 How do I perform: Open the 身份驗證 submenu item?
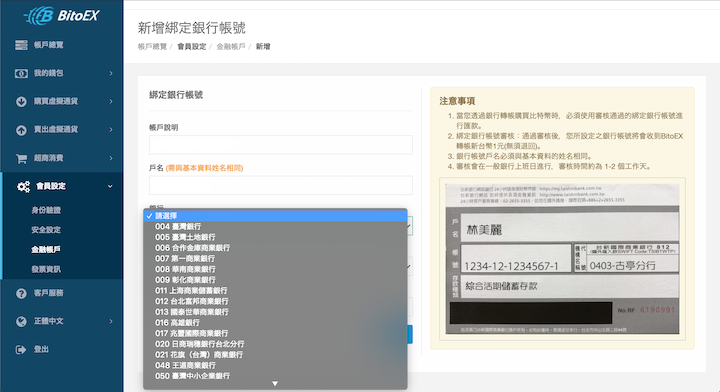46,210
